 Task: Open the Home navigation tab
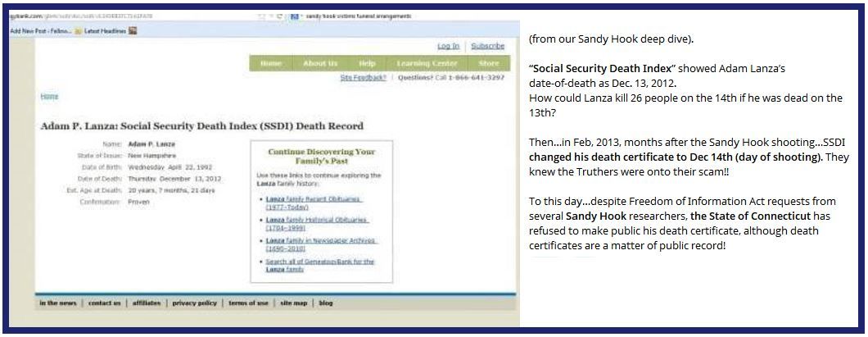271,63
